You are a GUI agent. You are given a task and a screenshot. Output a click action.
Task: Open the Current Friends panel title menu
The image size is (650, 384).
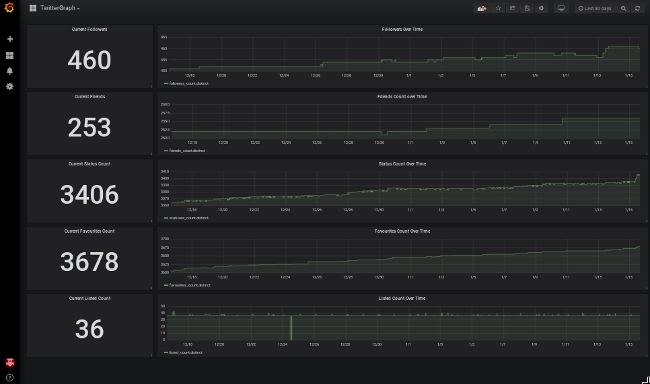point(90,97)
